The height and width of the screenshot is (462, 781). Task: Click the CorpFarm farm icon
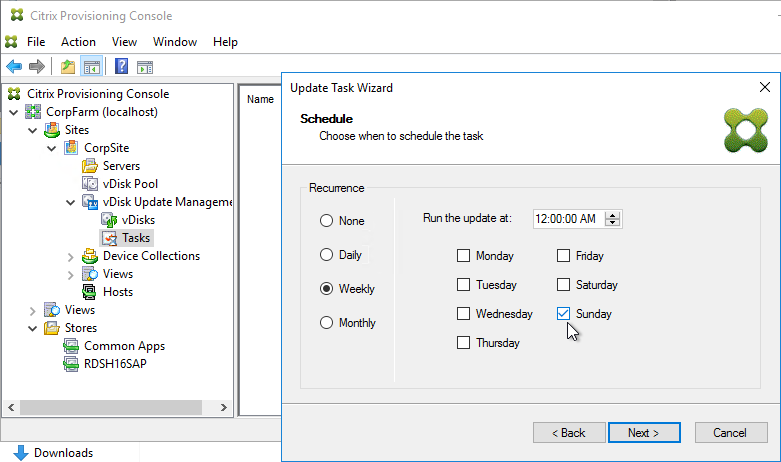(x=33, y=112)
